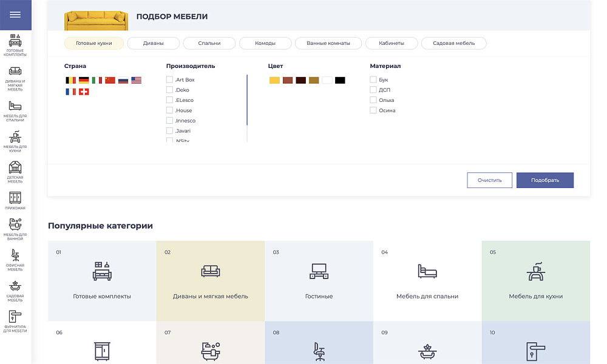
Task: Select the Swiss flag country filter
Action: (84, 92)
